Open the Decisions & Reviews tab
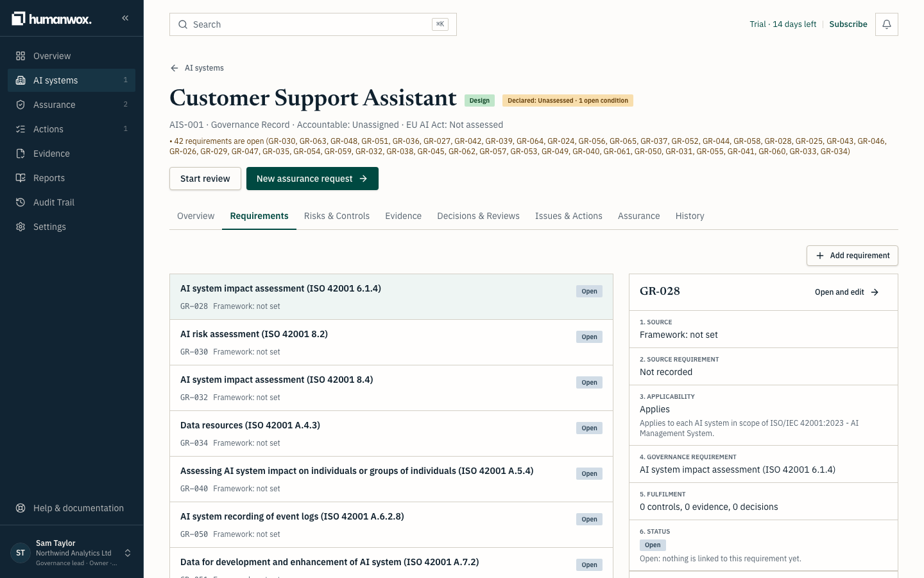The image size is (924, 578). (x=479, y=216)
